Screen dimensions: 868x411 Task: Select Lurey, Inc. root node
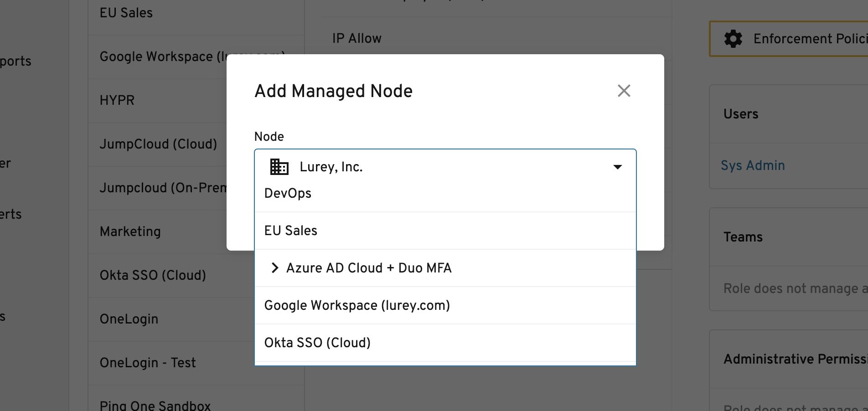pos(445,167)
